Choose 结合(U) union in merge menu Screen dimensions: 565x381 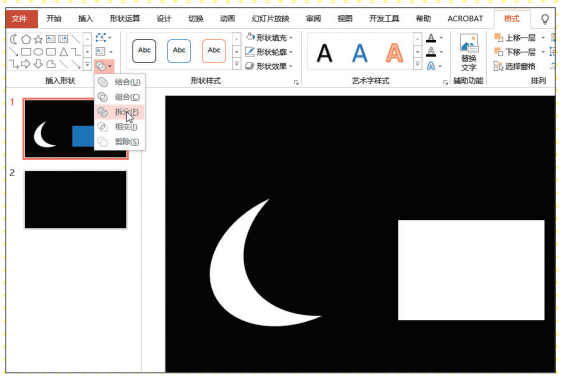coord(120,82)
